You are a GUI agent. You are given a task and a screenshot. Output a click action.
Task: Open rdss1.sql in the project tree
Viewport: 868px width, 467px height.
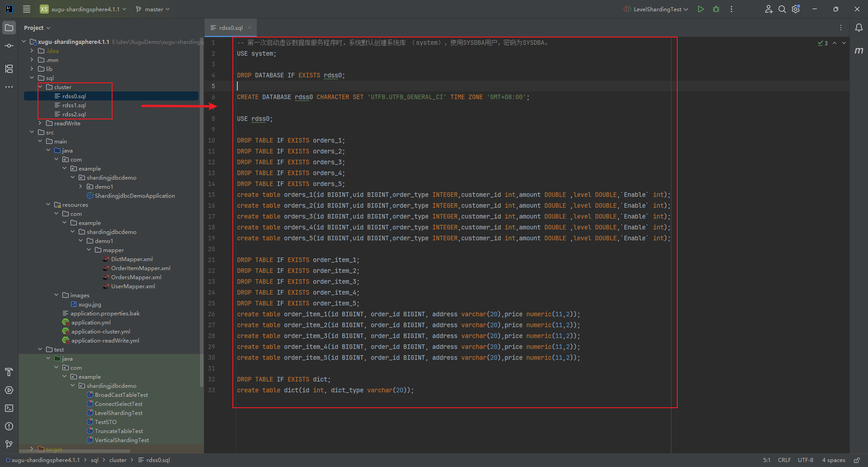click(x=74, y=105)
